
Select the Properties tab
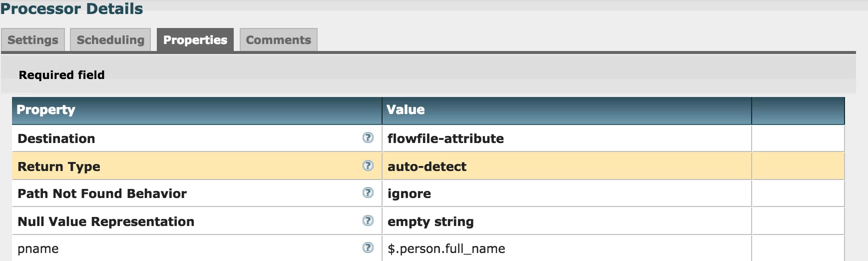(195, 40)
